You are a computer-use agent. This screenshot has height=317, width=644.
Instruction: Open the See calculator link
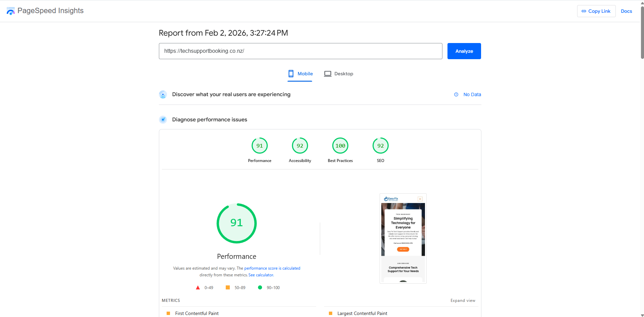tap(261, 275)
